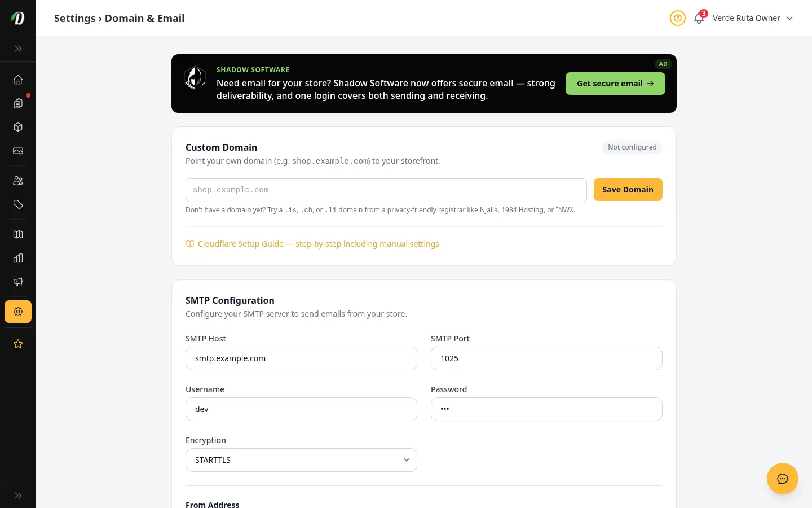The image size is (812, 508).
Task: Click the Save Domain button
Action: point(628,190)
